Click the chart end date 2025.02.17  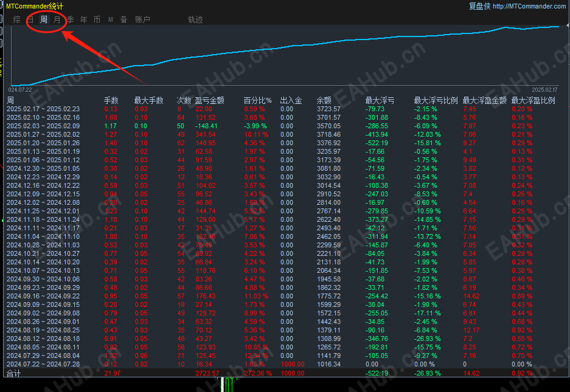[544, 90]
